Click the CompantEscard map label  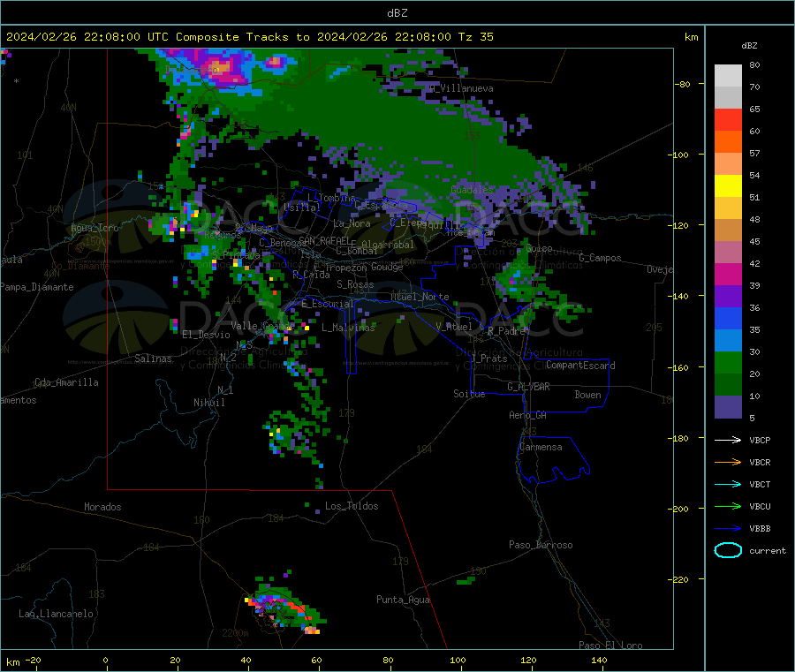coord(580,366)
